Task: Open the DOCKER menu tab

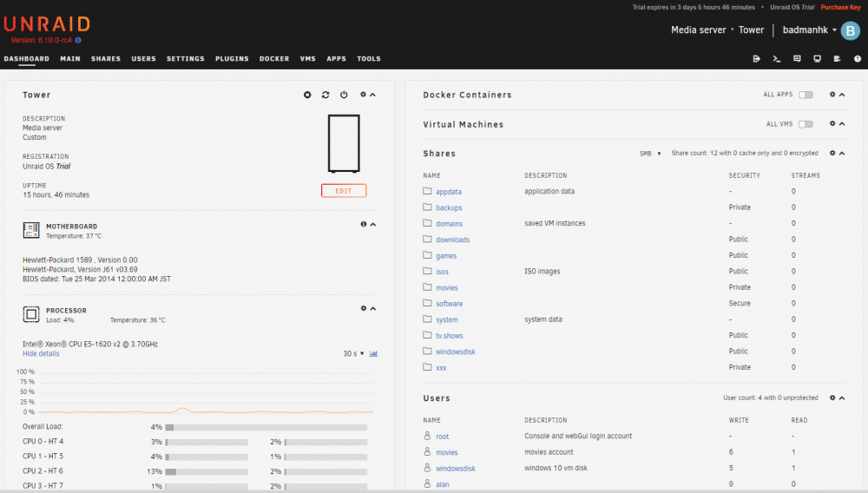Action: point(274,59)
